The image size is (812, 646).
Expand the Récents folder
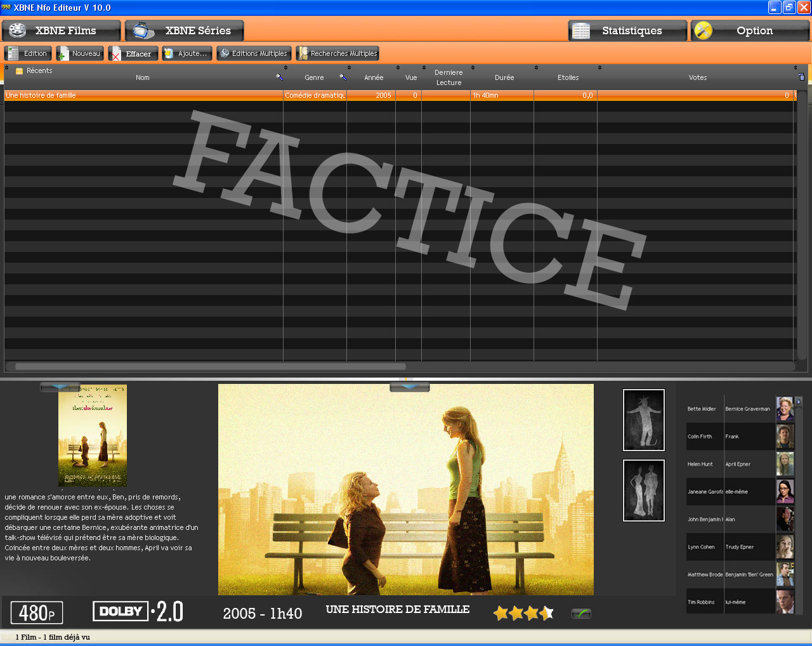pyautogui.click(x=20, y=71)
